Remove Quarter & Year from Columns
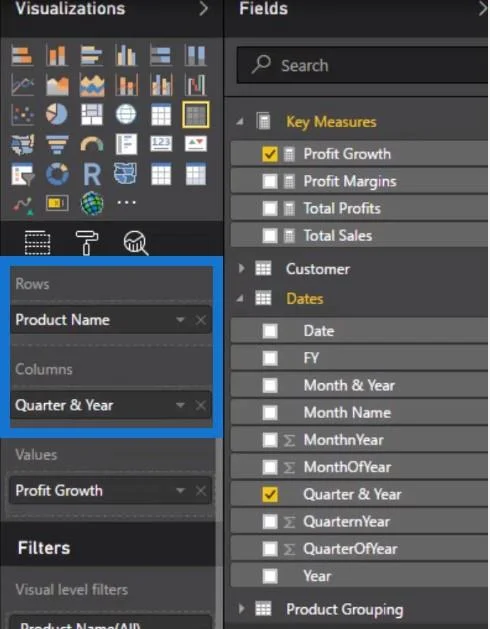The height and width of the screenshot is (629, 490). click(201, 405)
